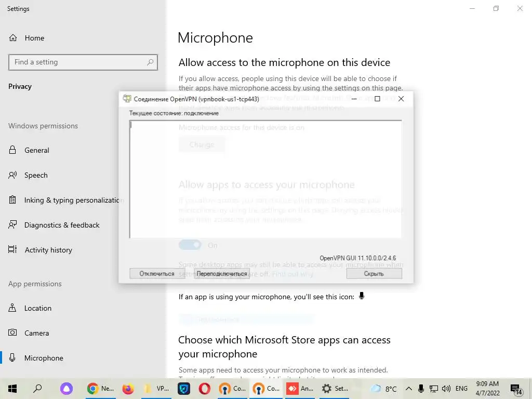
Task: Click Отключиться button in OpenVPN dialog
Action: [157, 273]
